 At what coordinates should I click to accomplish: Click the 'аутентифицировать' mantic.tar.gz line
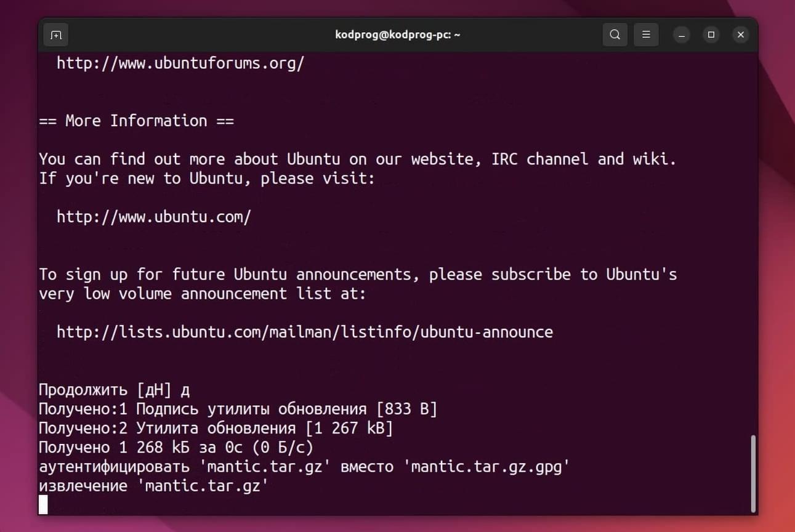[304, 467]
